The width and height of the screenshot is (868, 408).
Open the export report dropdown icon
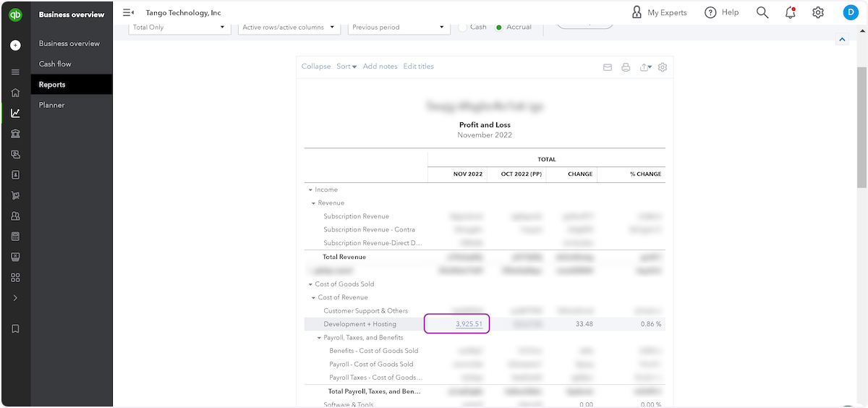click(x=646, y=67)
